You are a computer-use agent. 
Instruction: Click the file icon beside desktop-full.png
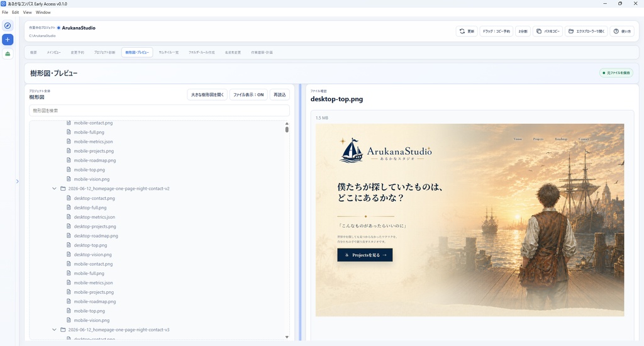coord(69,208)
